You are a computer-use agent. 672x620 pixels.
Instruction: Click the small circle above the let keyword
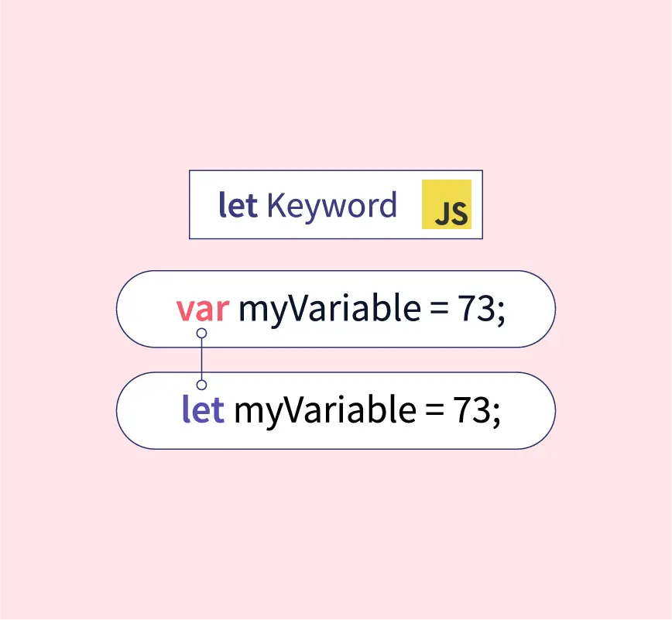(x=201, y=385)
